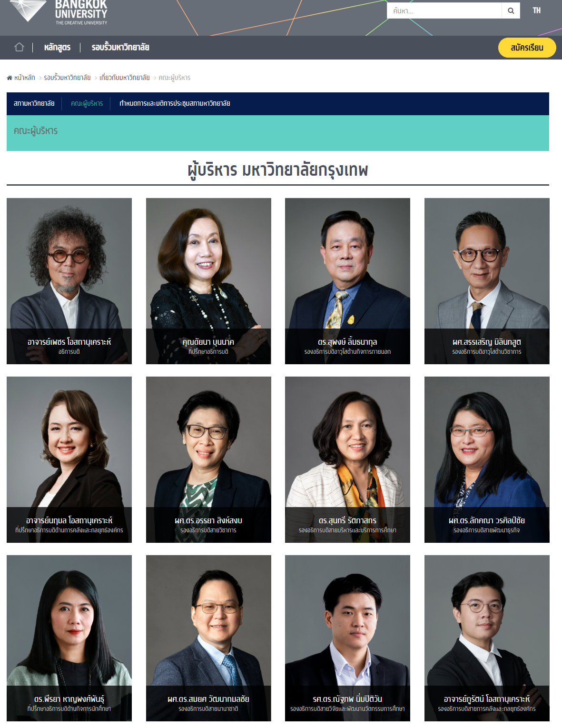Open the หลักสูตร menu
Screen dimensions: 562x728
[57, 47]
